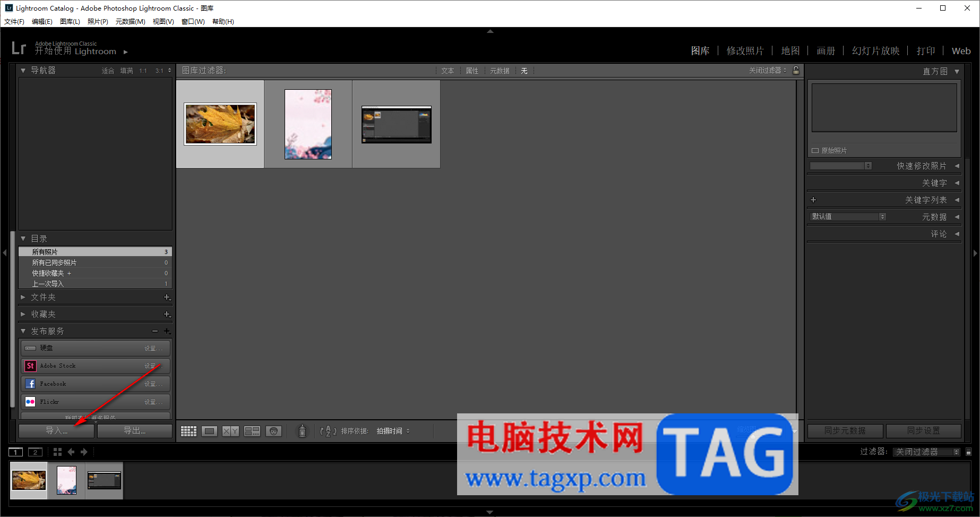Reverse the A-Z sort direction
Screen dimensions: 980x517
[328, 431]
